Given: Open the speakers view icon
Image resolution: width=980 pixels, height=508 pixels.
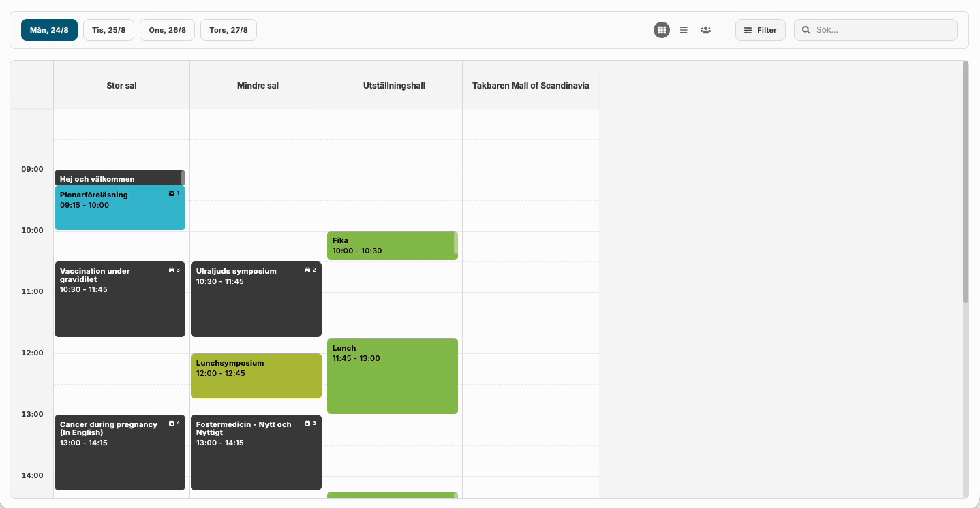Looking at the screenshot, I should 705,30.
